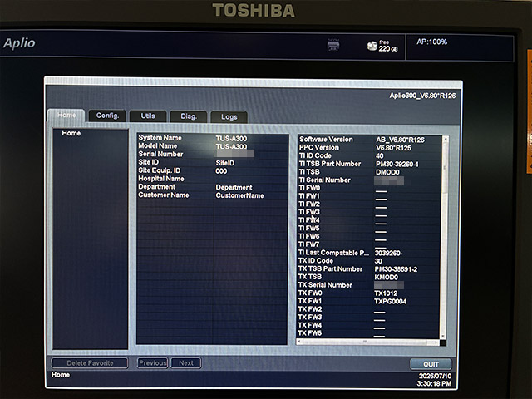Select the Customer Name row
Viewport: 532px width, 399px height.
coord(212,195)
